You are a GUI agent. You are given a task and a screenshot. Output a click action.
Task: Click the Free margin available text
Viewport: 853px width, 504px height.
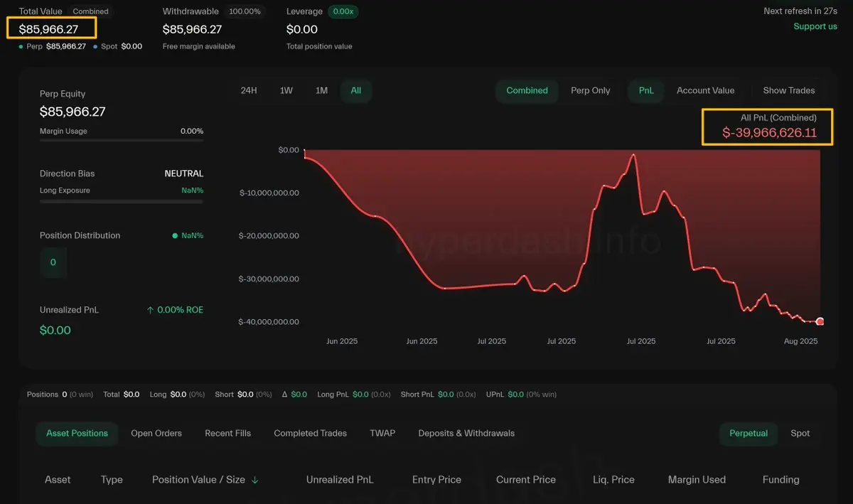[198, 46]
